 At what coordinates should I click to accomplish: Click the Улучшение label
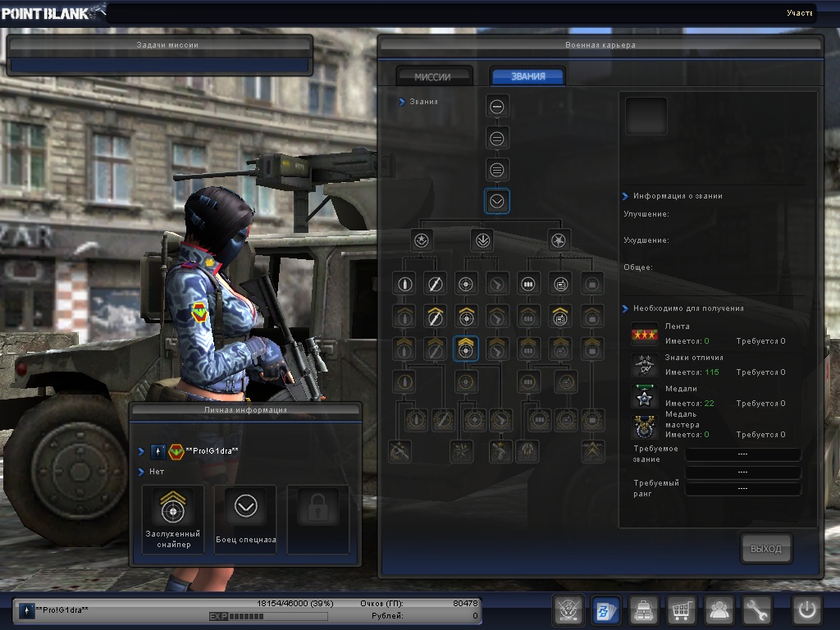tap(646, 214)
